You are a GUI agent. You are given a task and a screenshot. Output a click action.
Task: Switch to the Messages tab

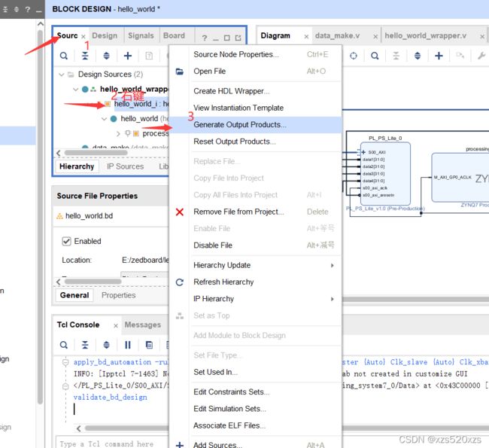143,325
